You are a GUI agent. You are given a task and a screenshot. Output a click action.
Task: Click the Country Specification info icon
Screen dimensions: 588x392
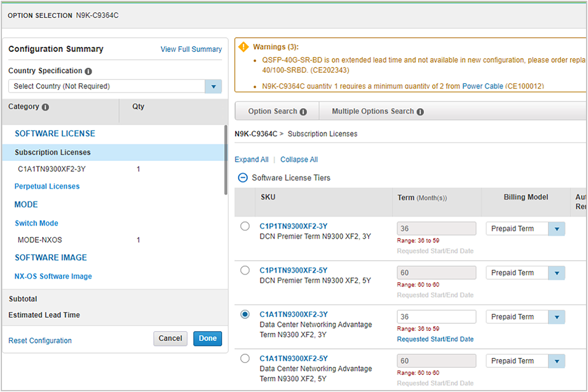(89, 71)
